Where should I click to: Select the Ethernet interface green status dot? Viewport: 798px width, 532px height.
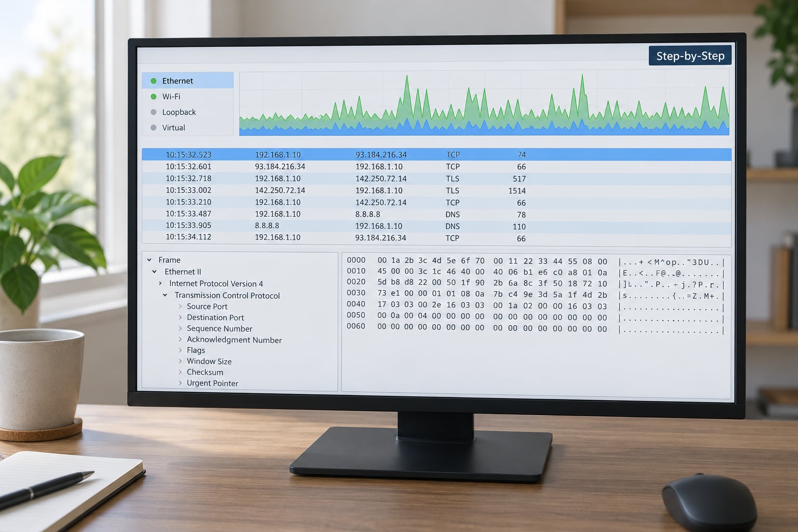[x=153, y=81]
